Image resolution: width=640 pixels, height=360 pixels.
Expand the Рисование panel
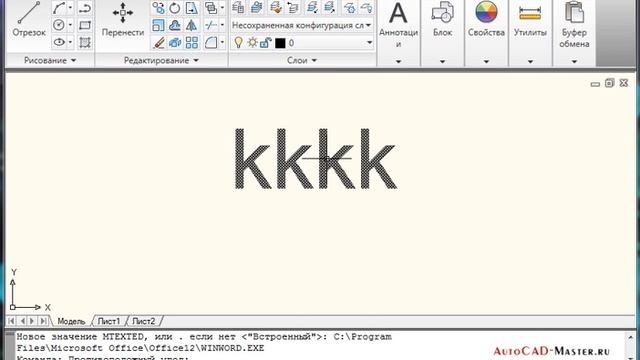point(50,60)
